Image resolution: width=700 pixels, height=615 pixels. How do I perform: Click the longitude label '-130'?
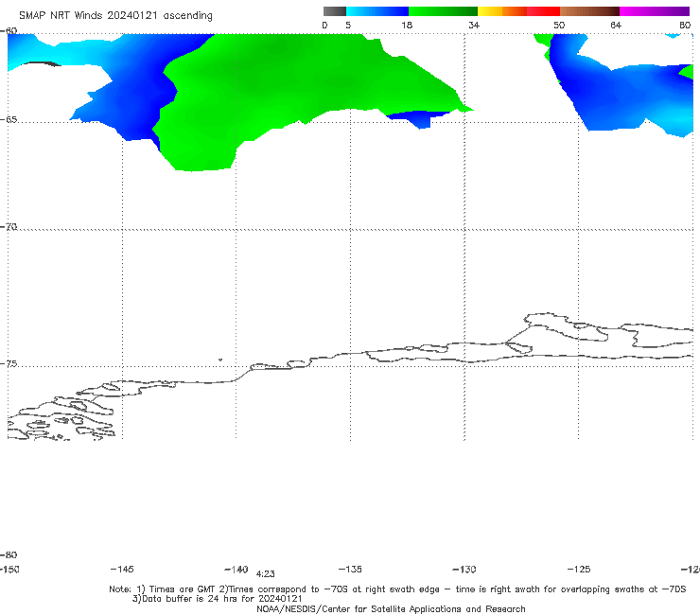464,570
